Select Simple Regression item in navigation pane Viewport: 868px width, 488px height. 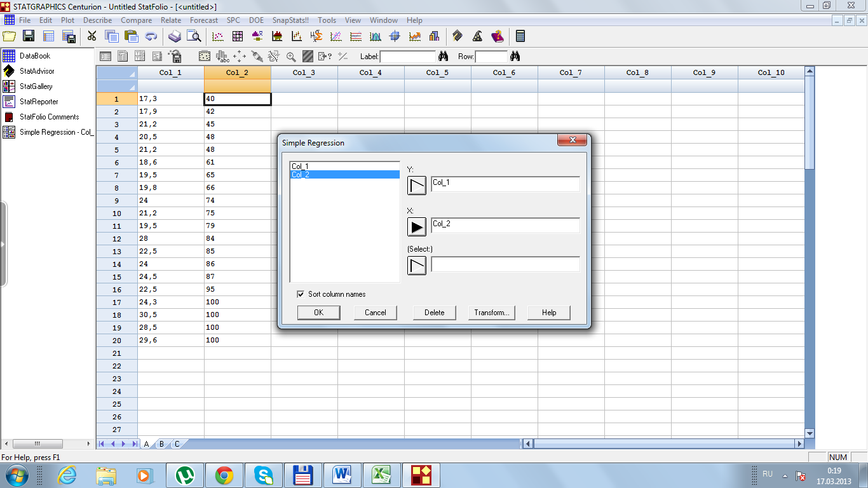(48, 132)
